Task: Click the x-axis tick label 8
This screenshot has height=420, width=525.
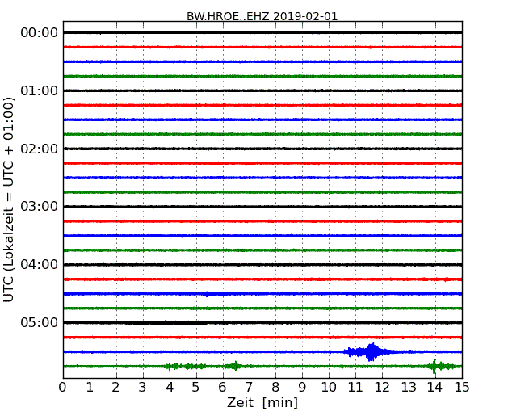Action: pos(276,388)
